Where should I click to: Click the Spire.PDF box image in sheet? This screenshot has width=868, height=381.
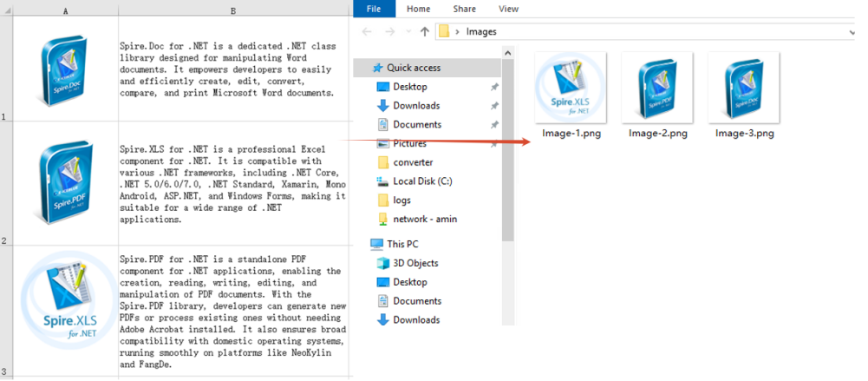tap(65, 182)
